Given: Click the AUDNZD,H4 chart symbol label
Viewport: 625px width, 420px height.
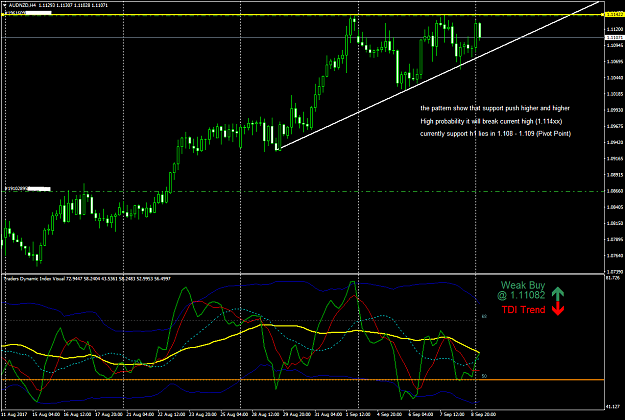Looking at the screenshot, I should pos(22,6).
